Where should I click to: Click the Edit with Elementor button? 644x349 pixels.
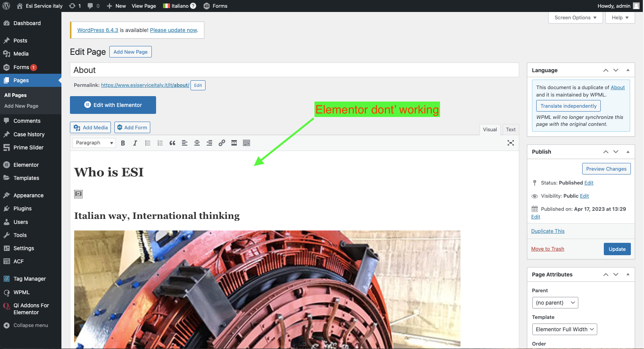coord(113,105)
